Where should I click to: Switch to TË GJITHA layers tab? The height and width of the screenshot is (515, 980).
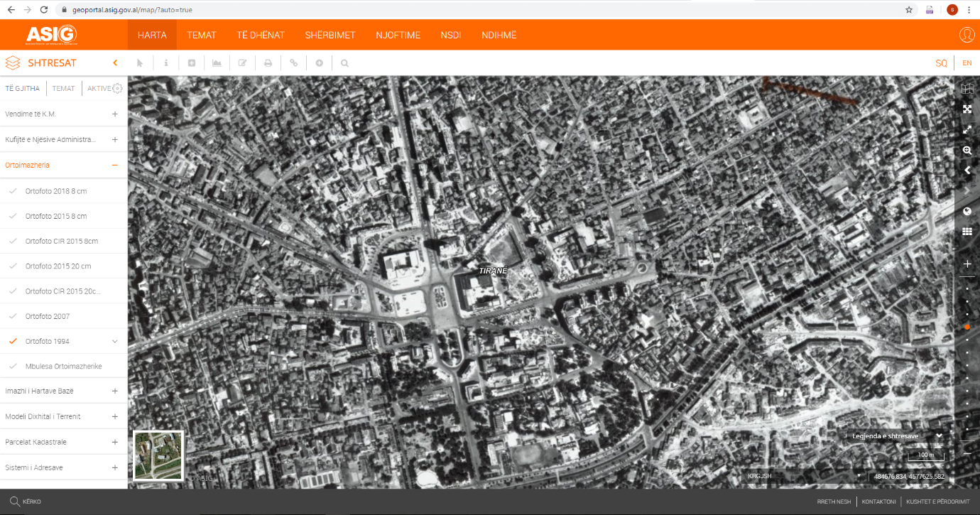(23, 89)
